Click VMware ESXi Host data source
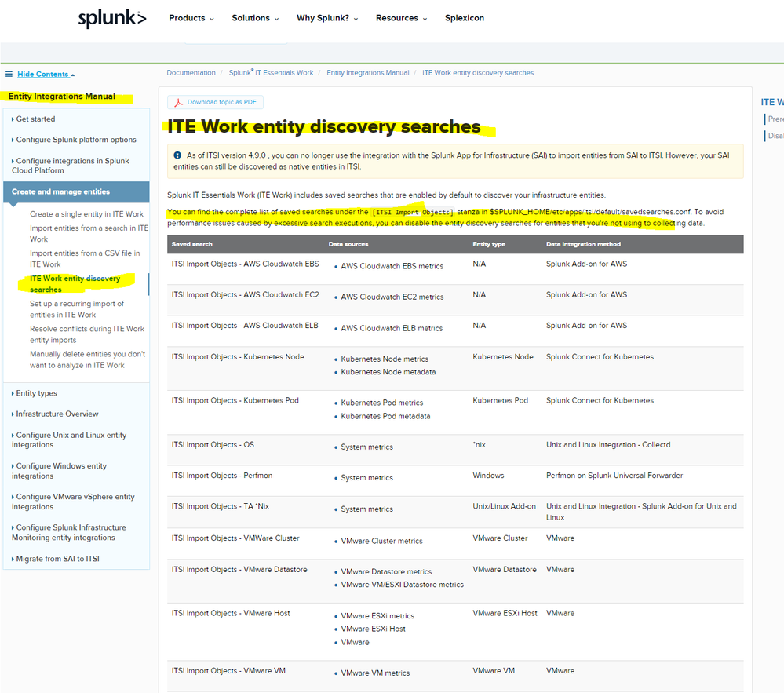 [x=373, y=629]
